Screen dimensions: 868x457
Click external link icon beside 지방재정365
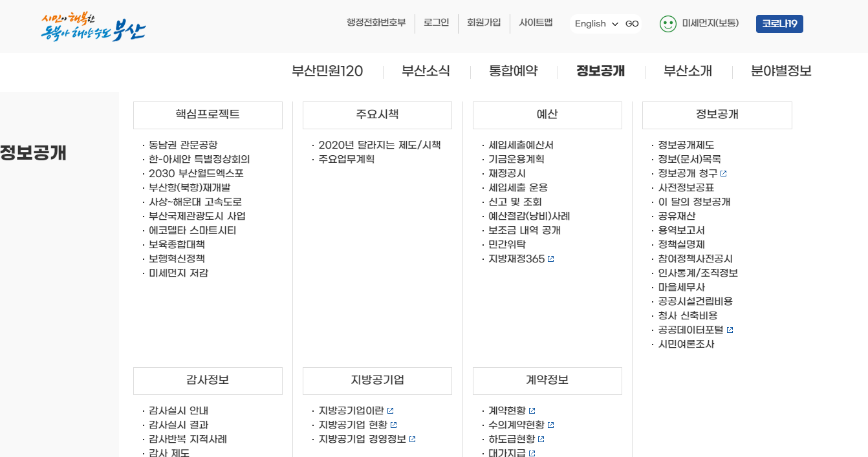(551, 259)
